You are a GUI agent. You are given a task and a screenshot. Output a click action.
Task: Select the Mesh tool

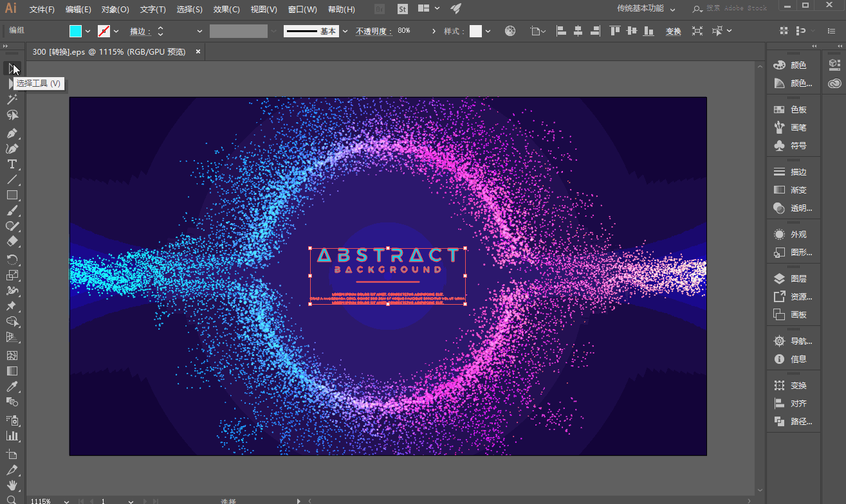(12, 355)
